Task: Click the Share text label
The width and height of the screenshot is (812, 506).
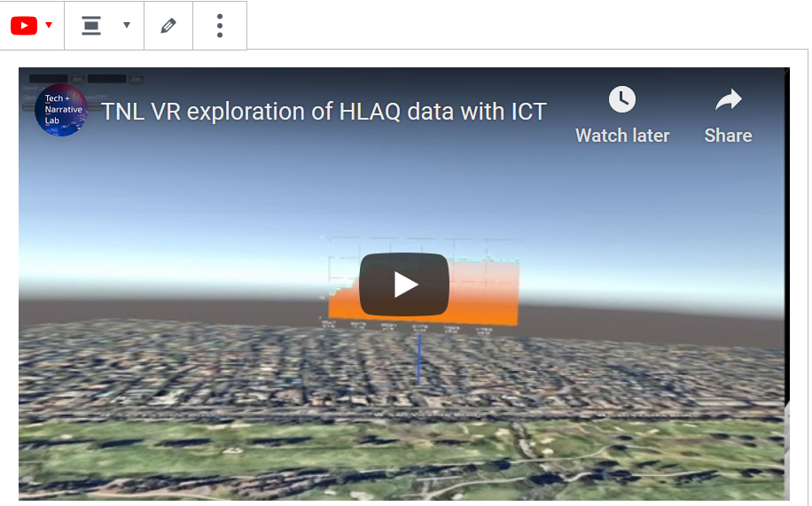Action: click(728, 136)
